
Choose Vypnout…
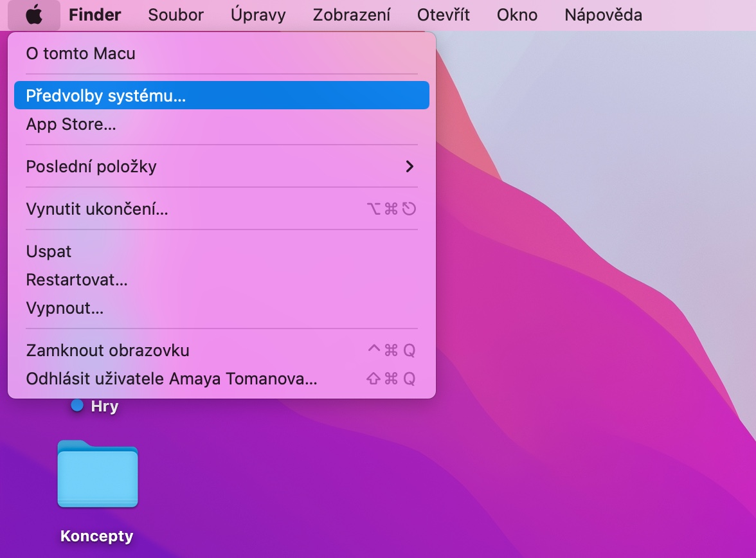pyautogui.click(x=222, y=308)
